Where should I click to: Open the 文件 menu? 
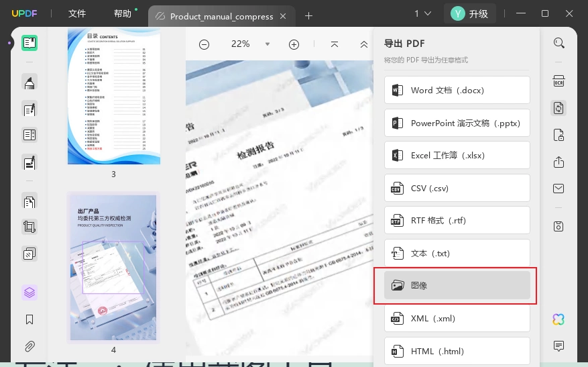tap(77, 14)
